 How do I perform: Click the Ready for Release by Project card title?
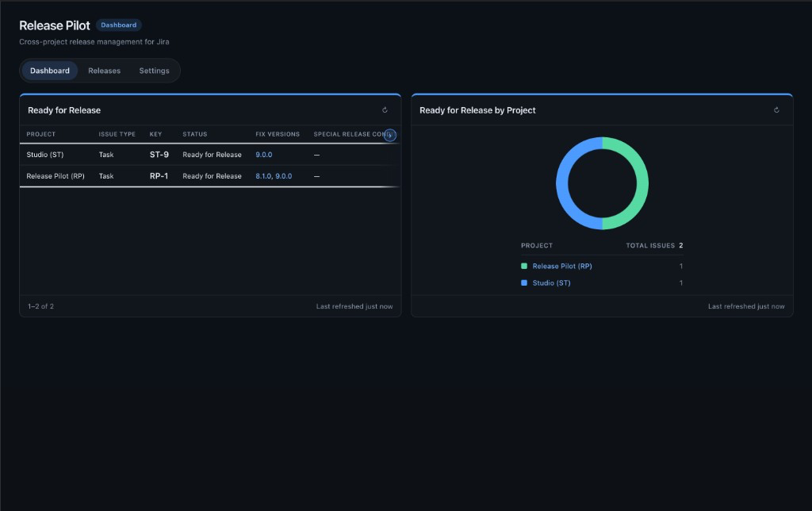(x=477, y=110)
